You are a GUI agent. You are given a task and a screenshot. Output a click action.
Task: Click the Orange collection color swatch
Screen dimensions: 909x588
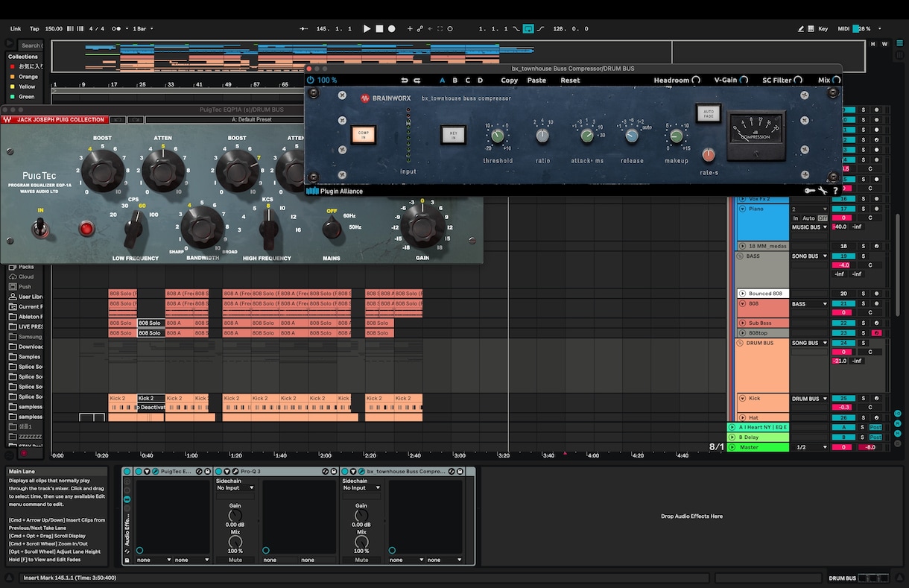[x=12, y=77]
